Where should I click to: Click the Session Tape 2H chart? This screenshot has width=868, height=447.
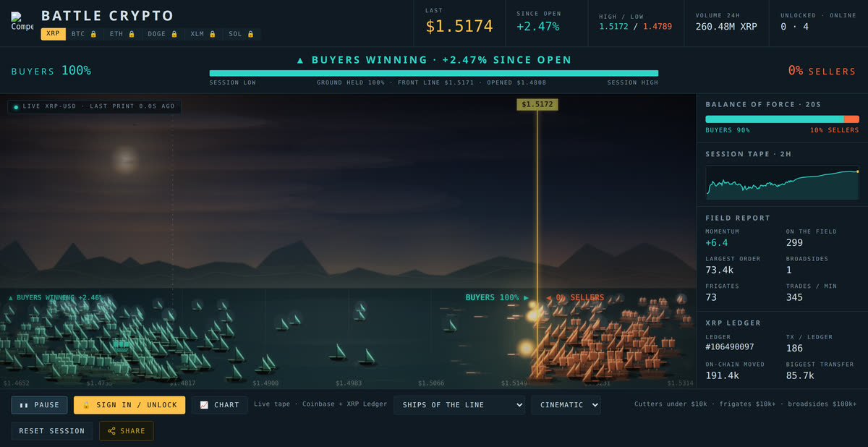point(782,182)
